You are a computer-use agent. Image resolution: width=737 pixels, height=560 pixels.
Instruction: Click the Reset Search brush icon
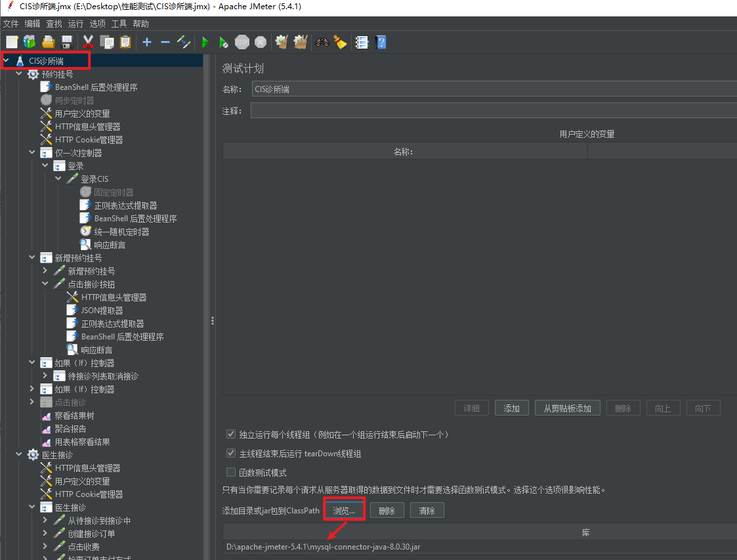pyautogui.click(x=341, y=42)
